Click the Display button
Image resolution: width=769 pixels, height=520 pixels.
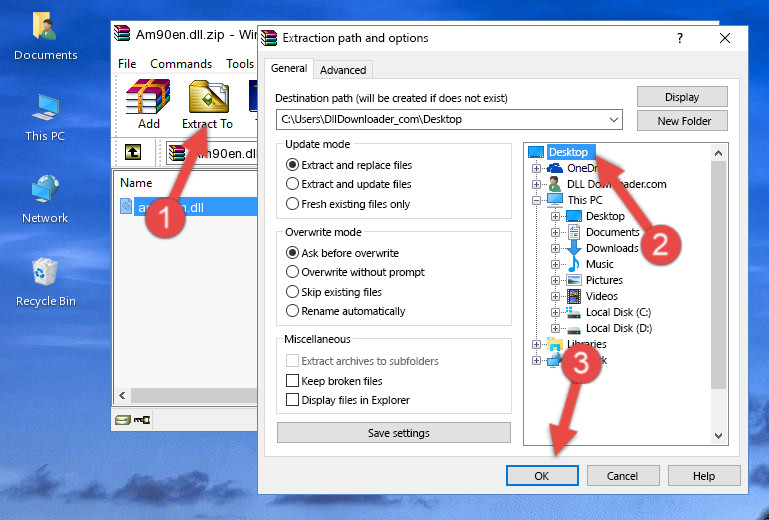coord(682,97)
